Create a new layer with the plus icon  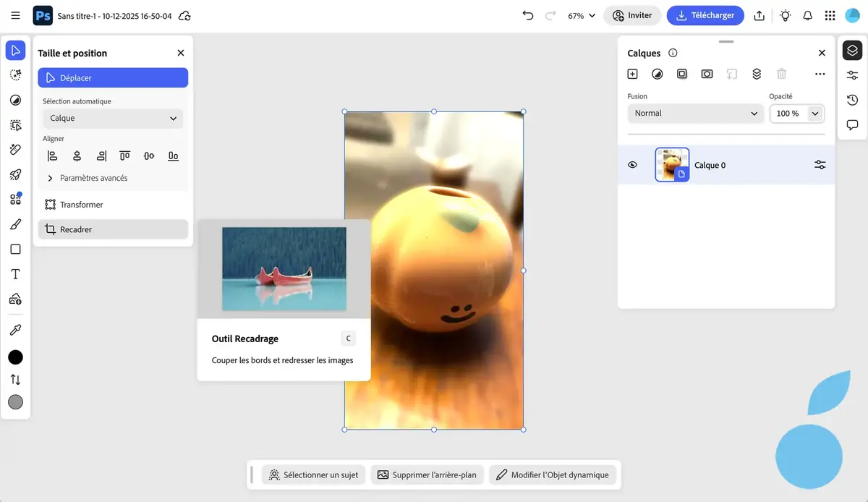coord(632,73)
